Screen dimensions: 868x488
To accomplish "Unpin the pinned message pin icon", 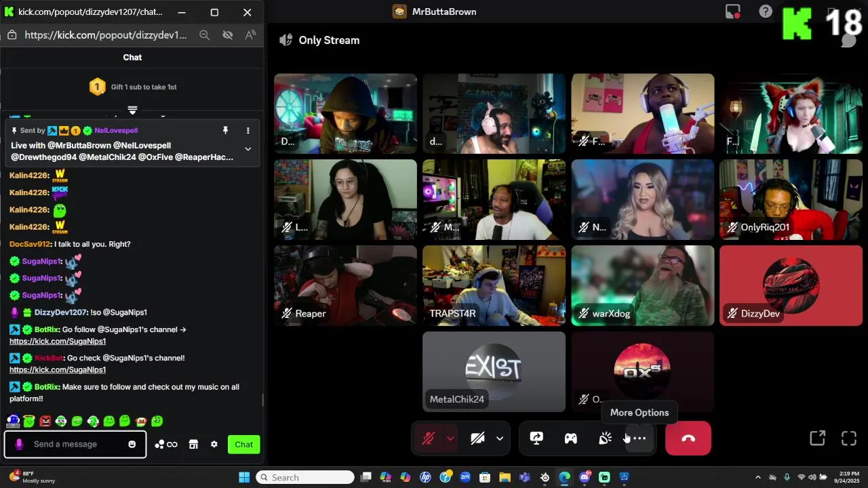I will (225, 130).
